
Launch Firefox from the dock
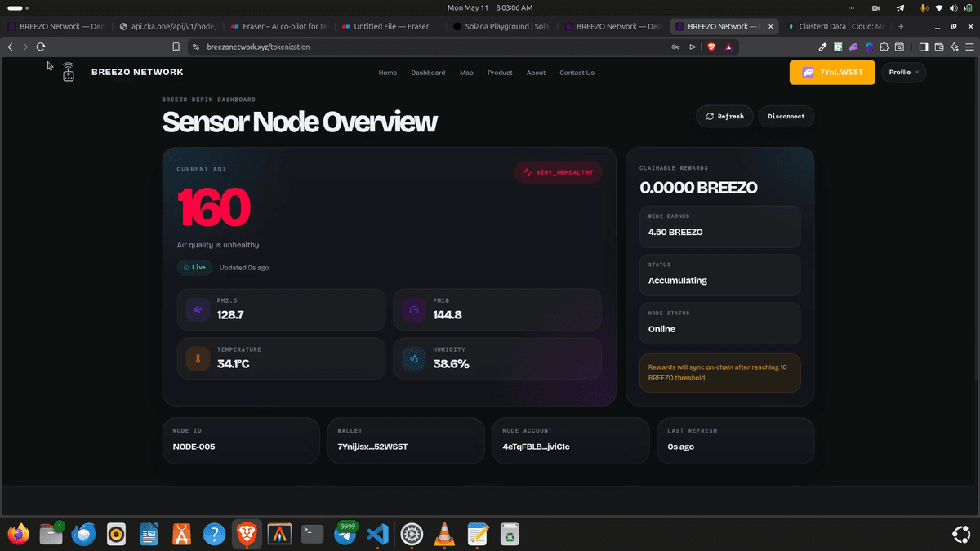point(18,535)
